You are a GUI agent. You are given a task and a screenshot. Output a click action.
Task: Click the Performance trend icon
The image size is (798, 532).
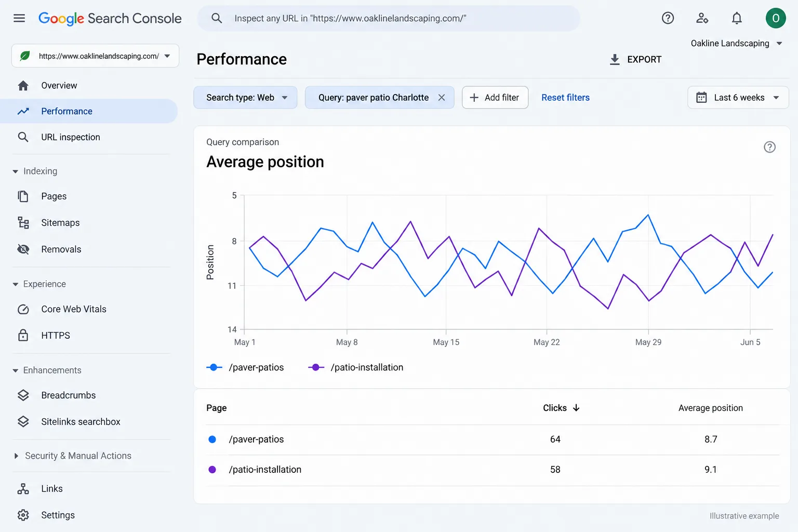point(23,111)
